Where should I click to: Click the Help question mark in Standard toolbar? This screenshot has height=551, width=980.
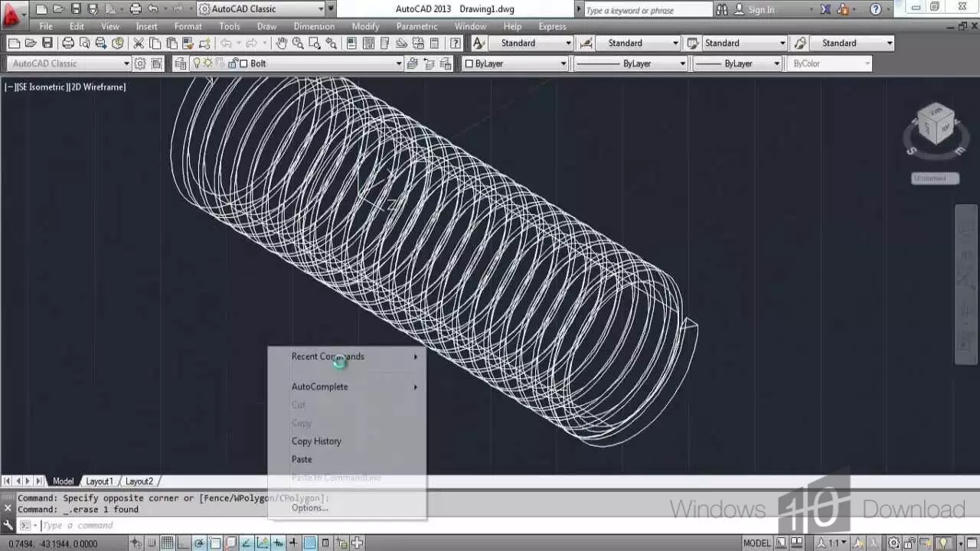pos(455,43)
